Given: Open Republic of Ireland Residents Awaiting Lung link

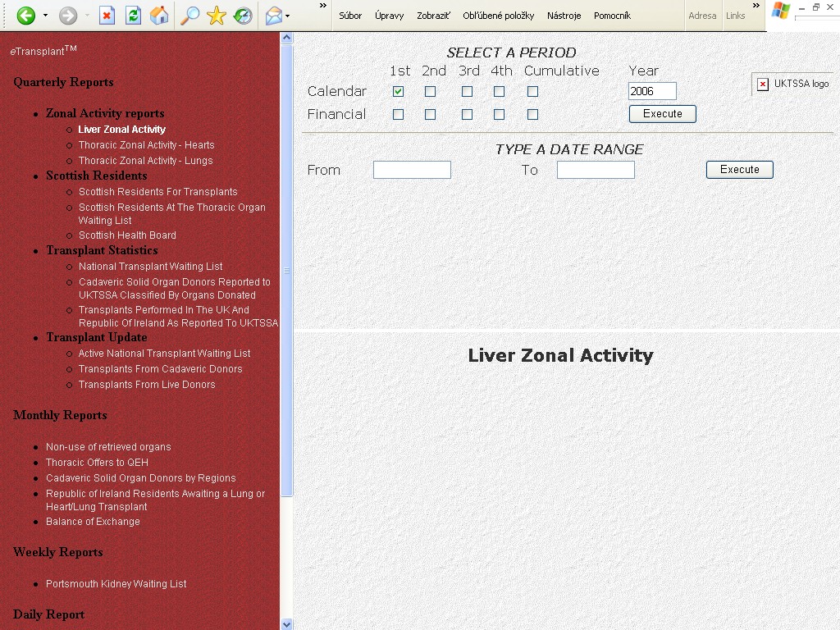Looking at the screenshot, I should tap(155, 500).
